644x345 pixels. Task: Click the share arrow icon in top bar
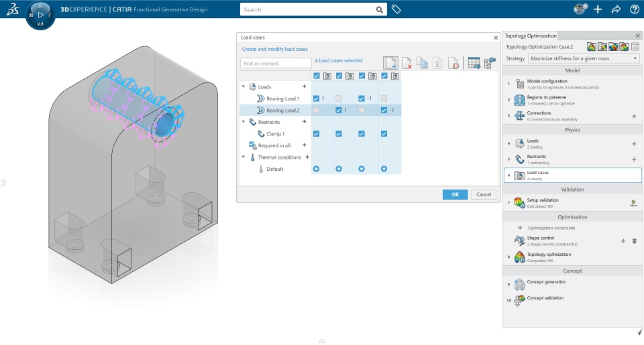[616, 9]
